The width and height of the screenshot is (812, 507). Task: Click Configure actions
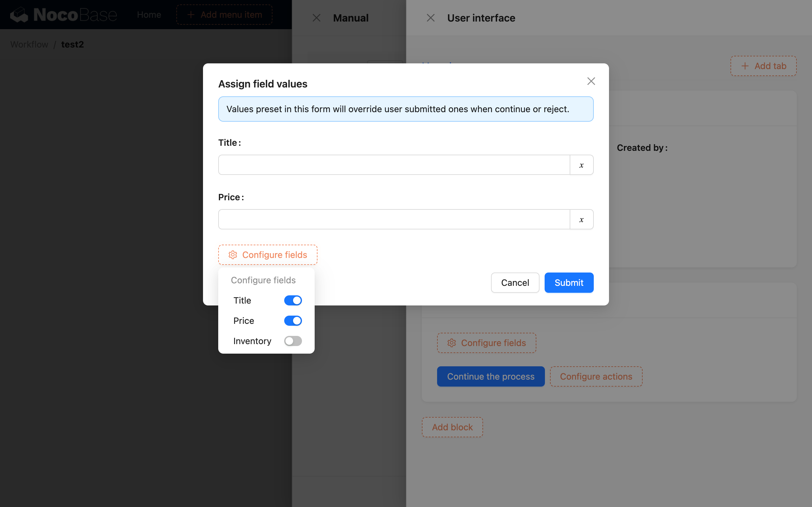tap(596, 376)
